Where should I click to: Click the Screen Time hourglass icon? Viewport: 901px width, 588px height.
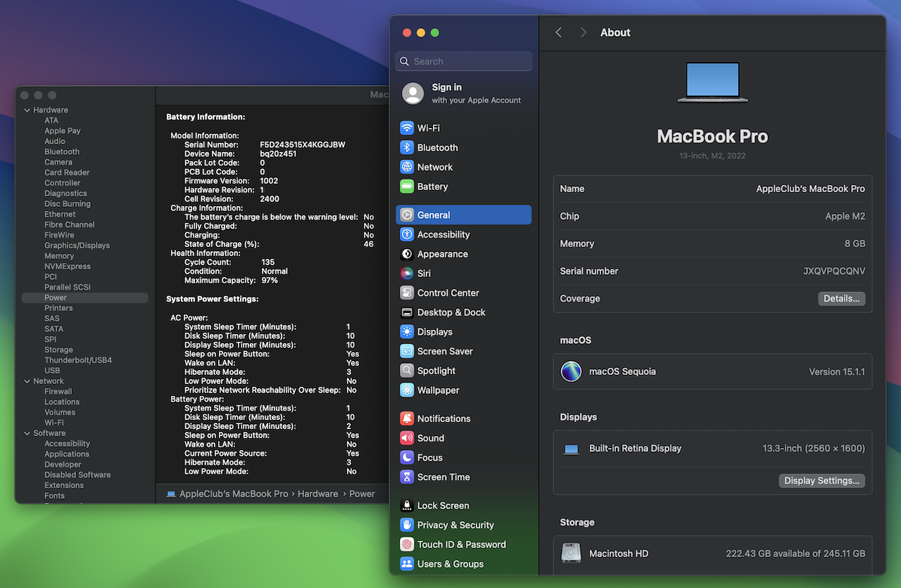click(407, 477)
